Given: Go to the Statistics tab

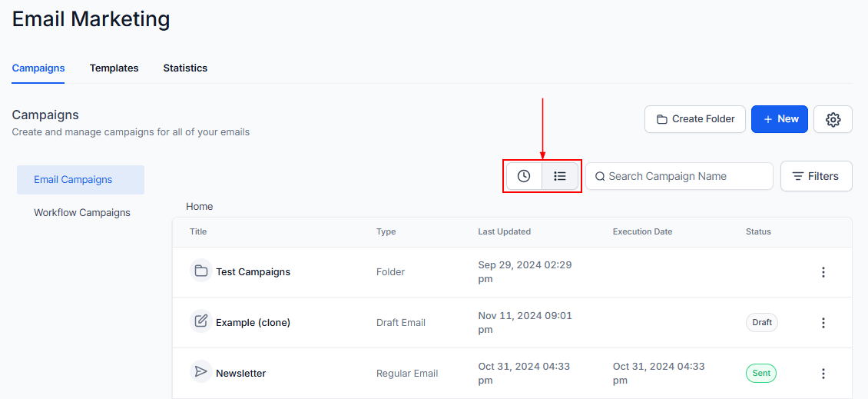Looking at the screenshot, I should pos(185,68).
